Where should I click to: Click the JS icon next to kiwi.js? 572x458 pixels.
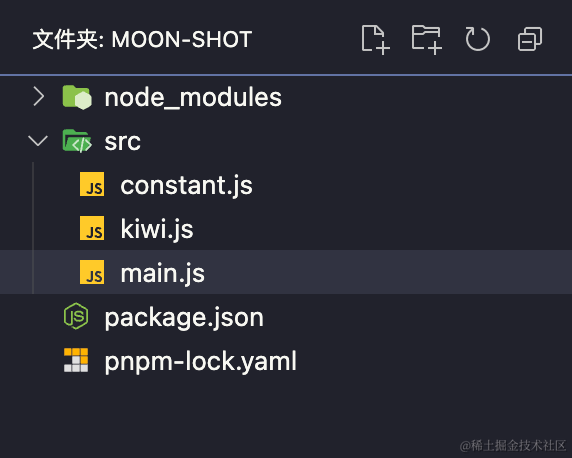tap(92, 228)
